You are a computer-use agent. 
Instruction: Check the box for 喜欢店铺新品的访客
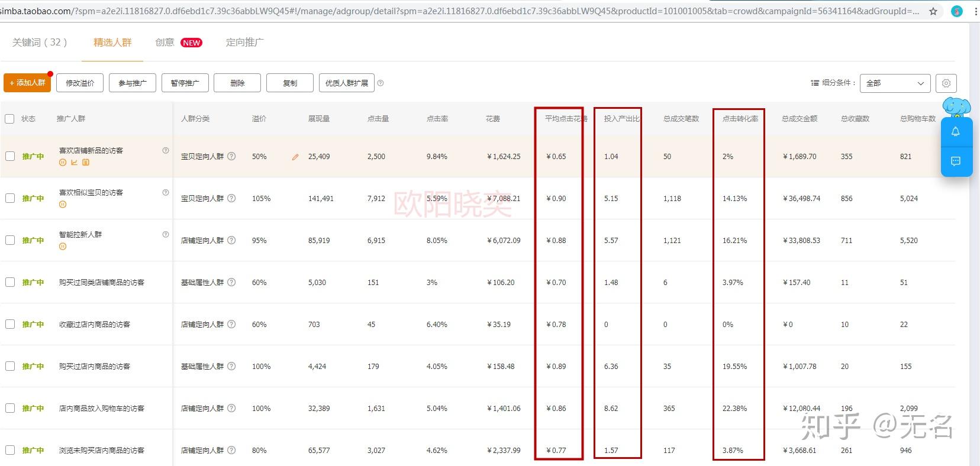coord(9,156)
